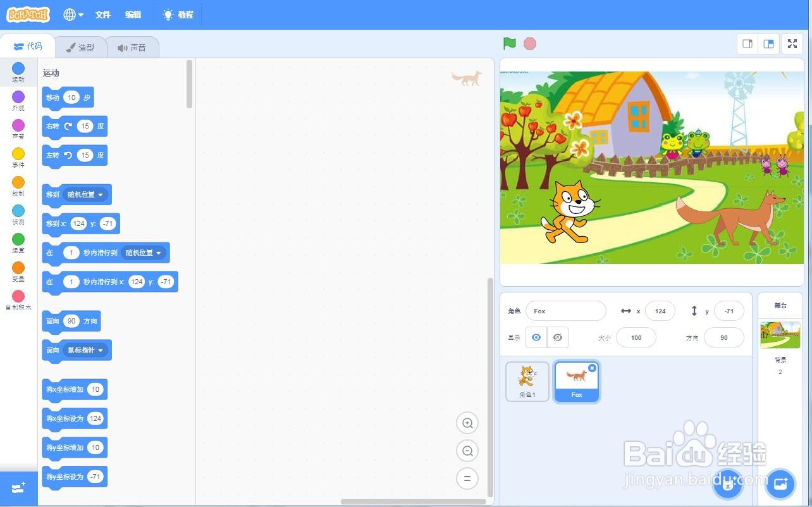Click the 移到 x: 124 y: -71 block
The image size is (812, 507).
81,224
